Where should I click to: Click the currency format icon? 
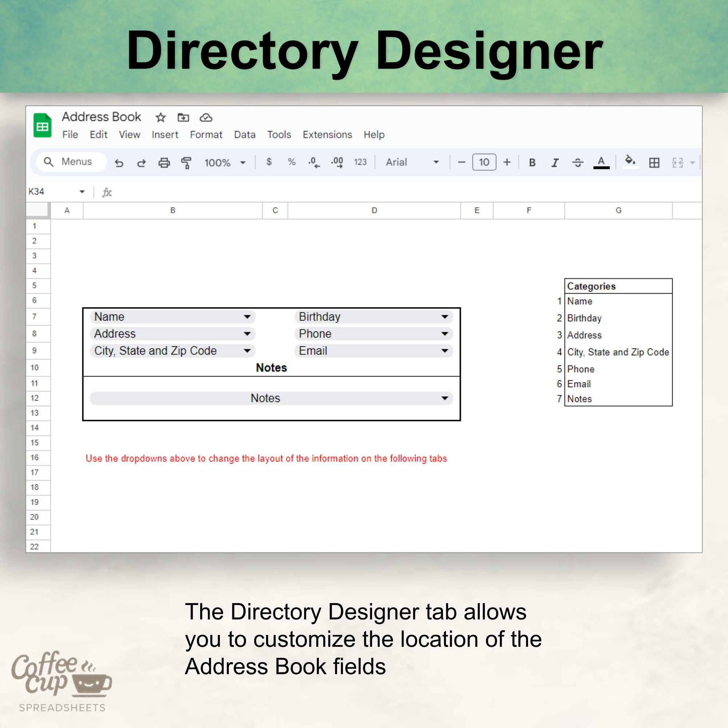(269, 162)
